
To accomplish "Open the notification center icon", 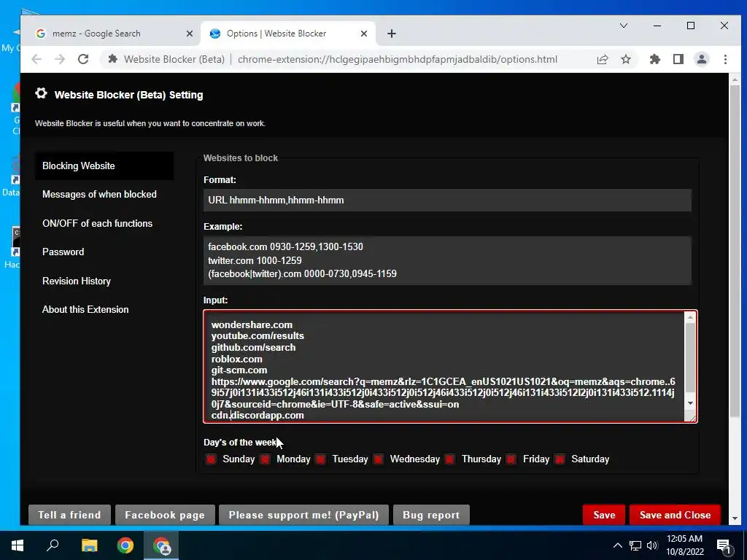I will coord(724,545).
